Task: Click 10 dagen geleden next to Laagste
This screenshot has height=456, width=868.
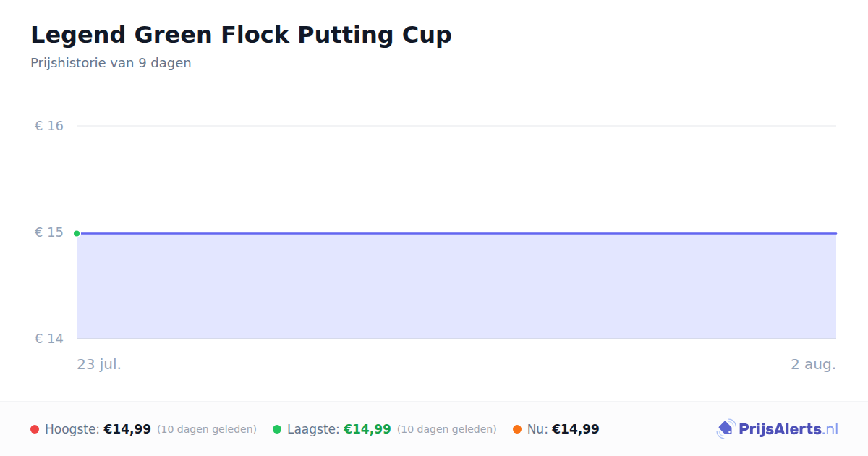Action: click(x=447, y=429)
